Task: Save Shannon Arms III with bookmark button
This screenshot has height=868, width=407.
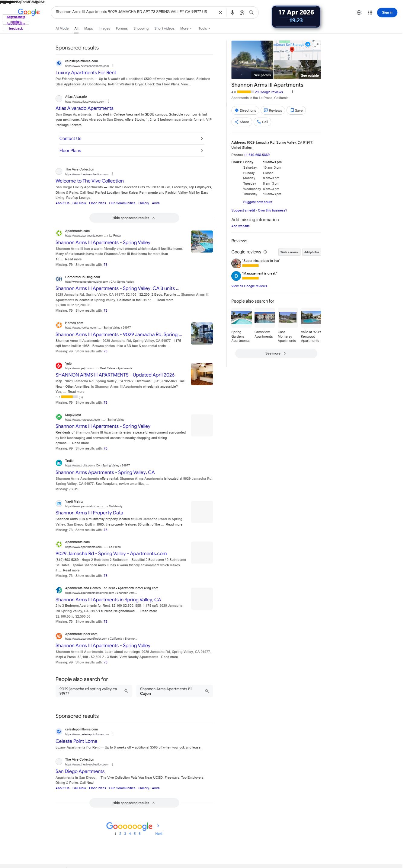Action: [x=296, y=110]
